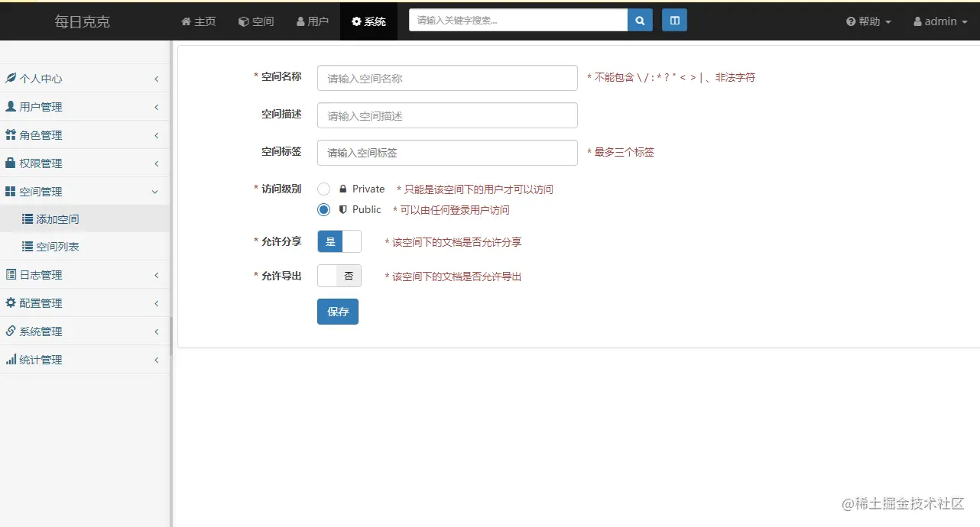This screenshot has height=527, width=980.
Task: Click the question mark icon beside 帮助
Action: [x=851, y=21]
